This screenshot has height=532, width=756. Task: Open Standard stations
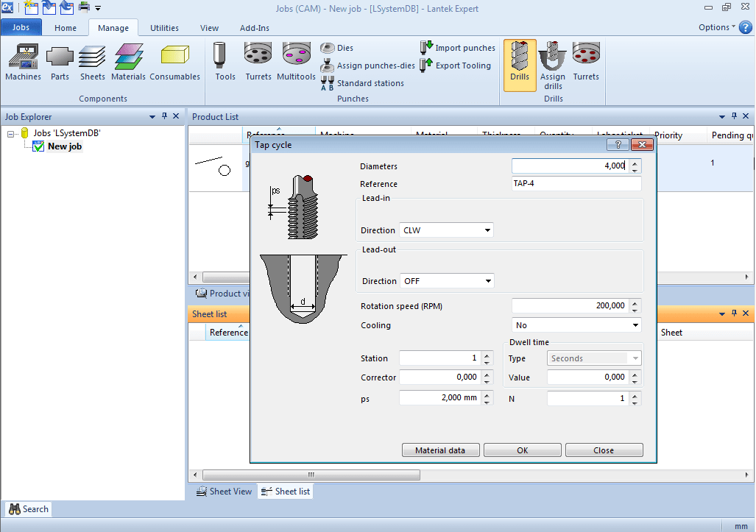363,83
